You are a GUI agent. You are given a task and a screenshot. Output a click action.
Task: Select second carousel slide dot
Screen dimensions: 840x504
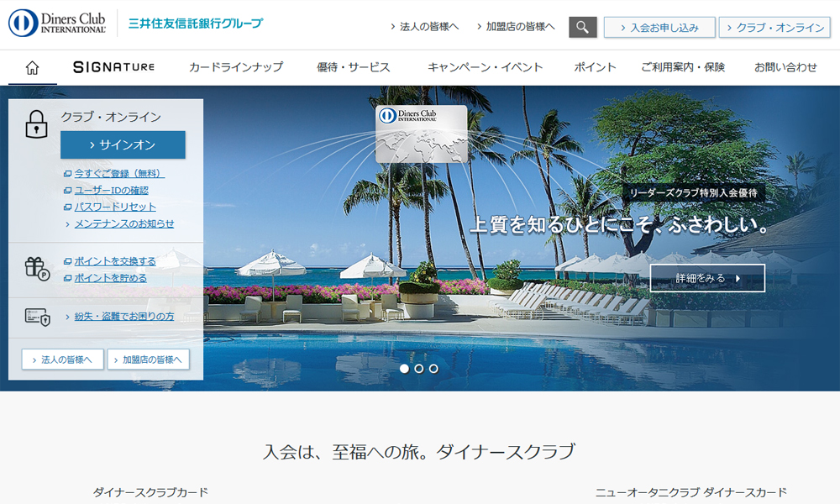pyautogui.click(x=419, y=369)
